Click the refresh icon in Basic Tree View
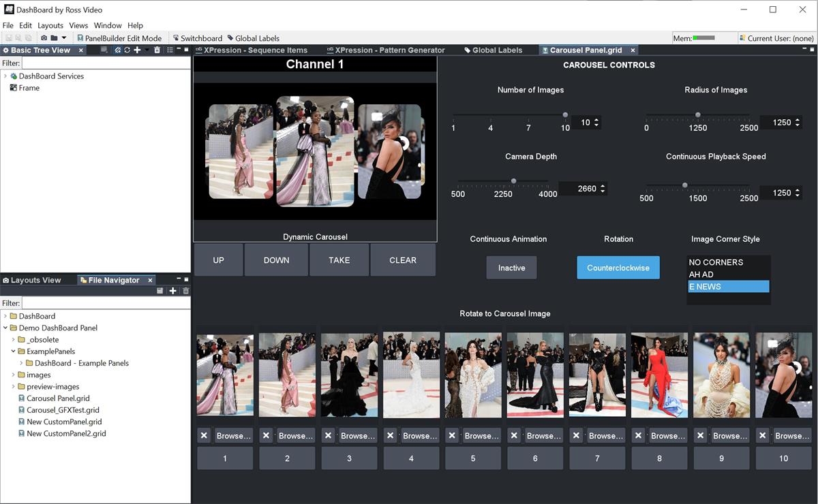 click(x=127, y=50)
